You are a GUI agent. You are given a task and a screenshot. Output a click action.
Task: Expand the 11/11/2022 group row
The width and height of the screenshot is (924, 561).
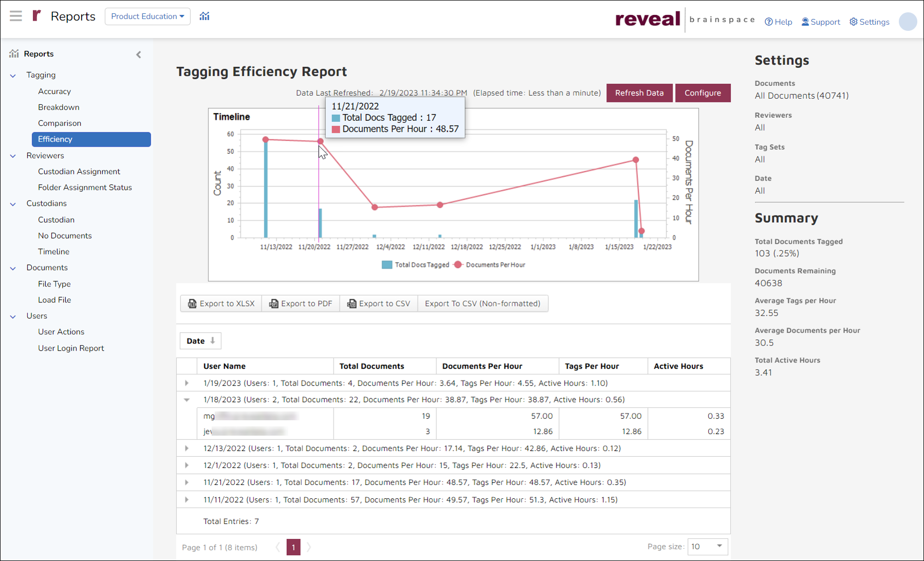pyautogui.click(x=187, y=500)
